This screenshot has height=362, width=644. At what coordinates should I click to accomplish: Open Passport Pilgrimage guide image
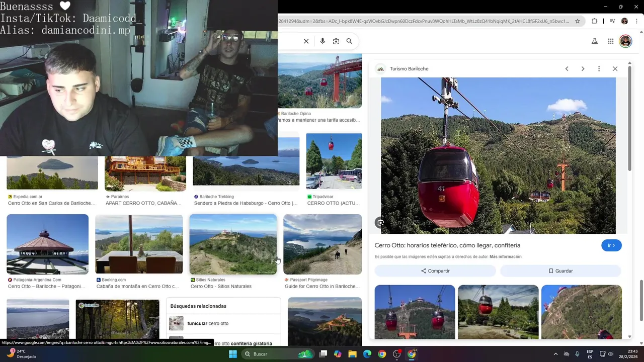(x=323, y=244)
